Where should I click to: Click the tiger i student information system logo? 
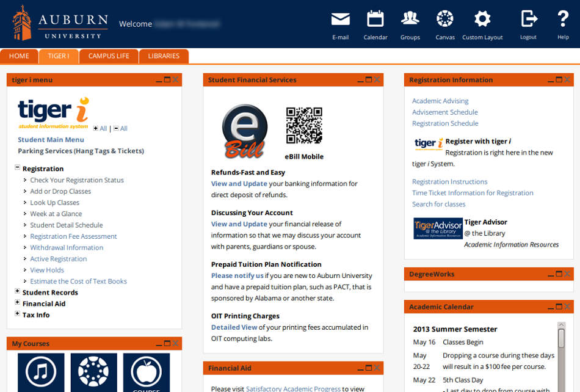[54, 113]
